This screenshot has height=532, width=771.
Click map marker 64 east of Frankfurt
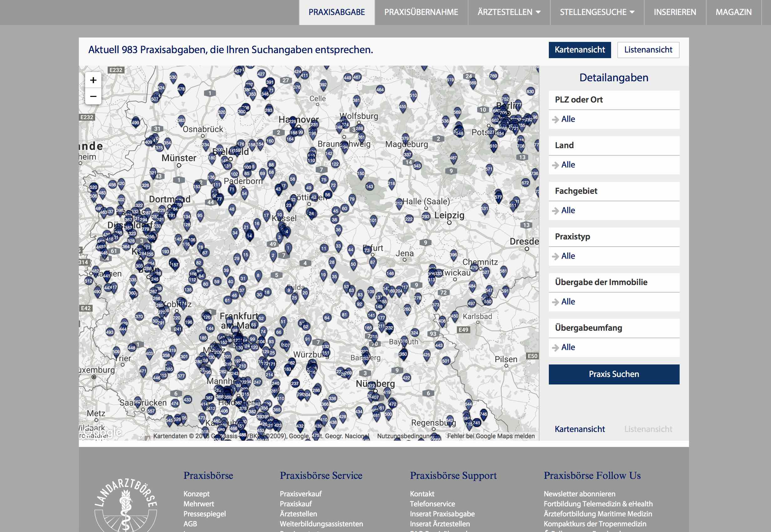327,318
